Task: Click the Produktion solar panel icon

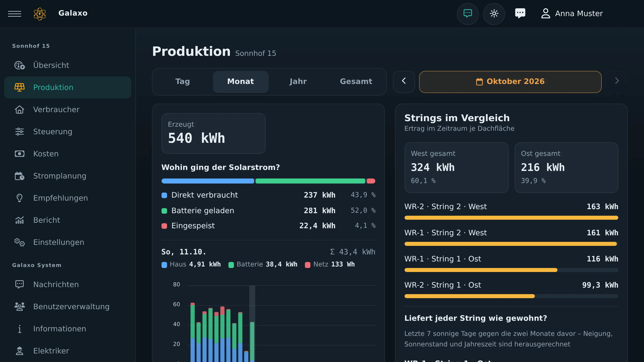Action: coord(19,87)
